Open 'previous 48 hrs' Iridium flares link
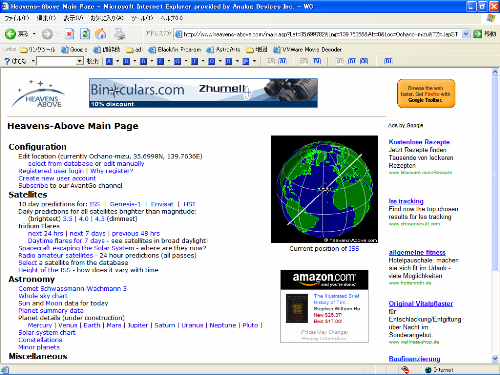This screenshot has width=500, height=375. [x=136, y=233]
